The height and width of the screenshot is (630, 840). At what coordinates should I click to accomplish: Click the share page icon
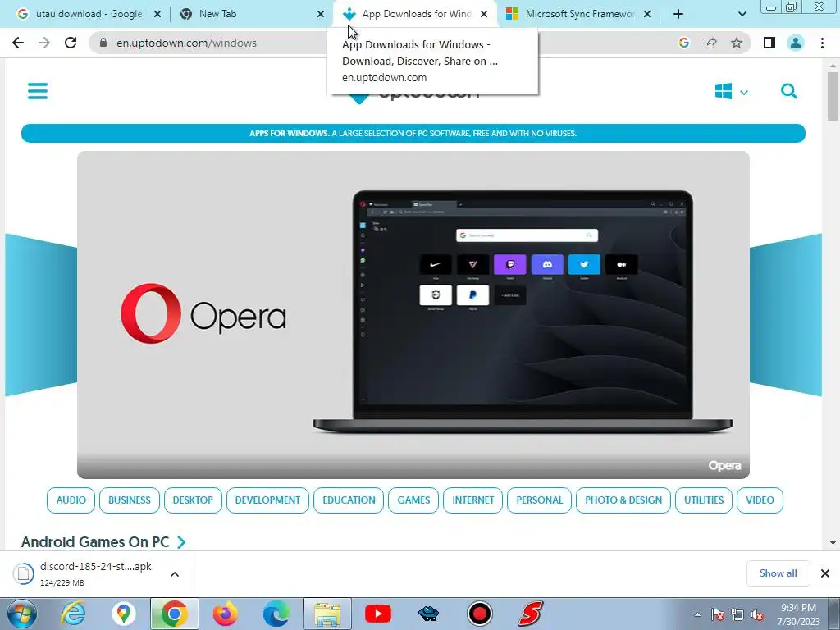point(710,43)
